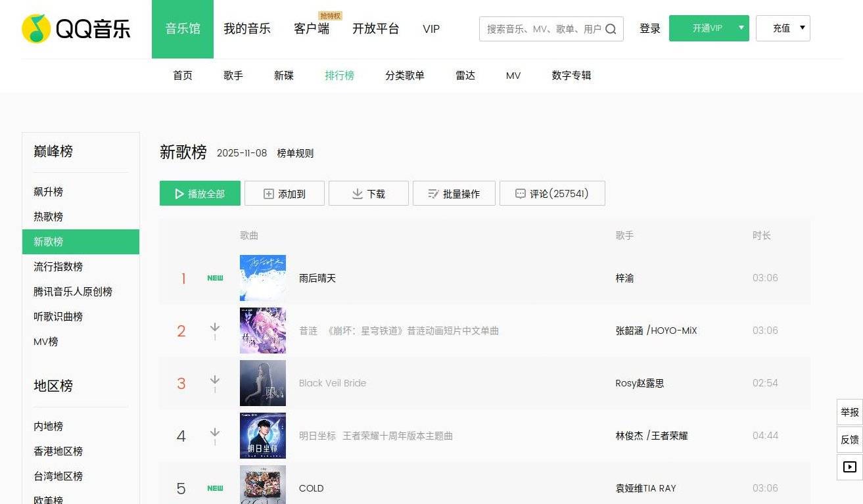Image resolution: width=863 pixels, height=504 pixels.
Task: Open the 榜单规则 link
Action: (295, 153)
